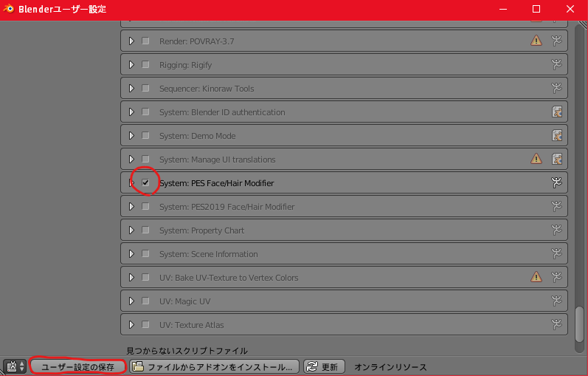Click the Blender logo in title bar
Image resolution: width=588 pixels, height=376 pixels.
pos(8,9)
